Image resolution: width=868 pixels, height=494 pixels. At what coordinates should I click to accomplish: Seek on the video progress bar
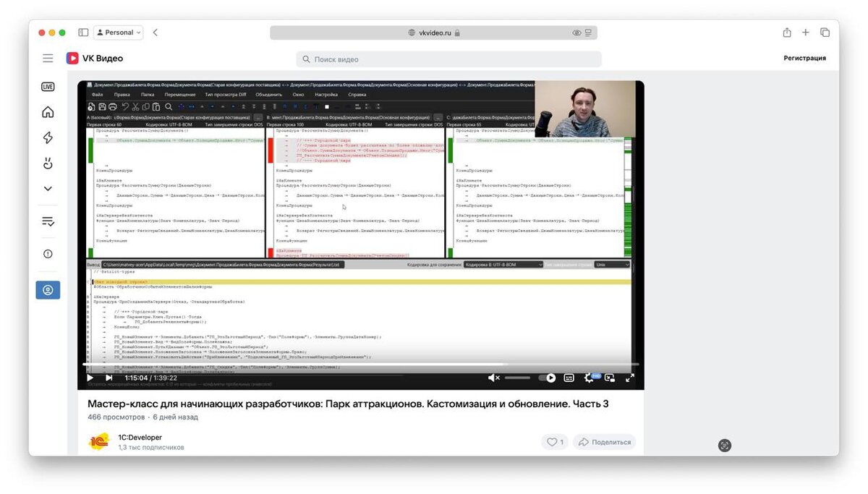[x=361, y=365]
